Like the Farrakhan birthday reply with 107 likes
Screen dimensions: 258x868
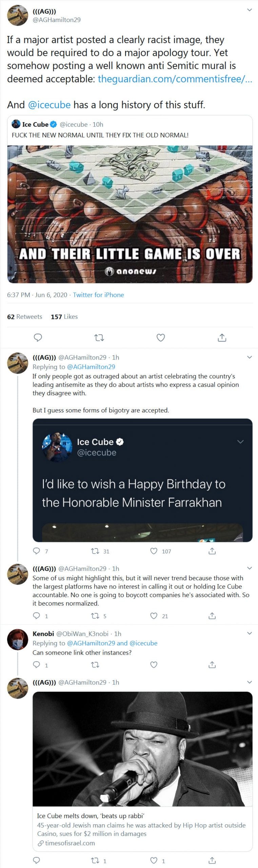(154, 551)
